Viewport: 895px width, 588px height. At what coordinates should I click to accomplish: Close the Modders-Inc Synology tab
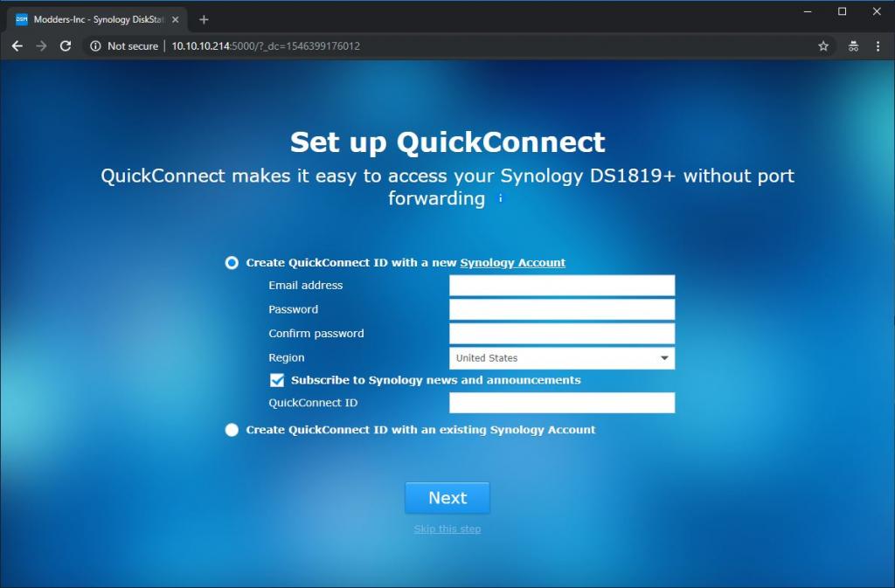(x=176, y=19)
